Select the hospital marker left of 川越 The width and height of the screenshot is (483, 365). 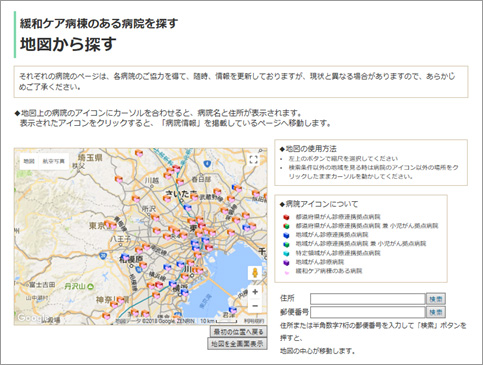pyautogui.click(x=119, y=179)
